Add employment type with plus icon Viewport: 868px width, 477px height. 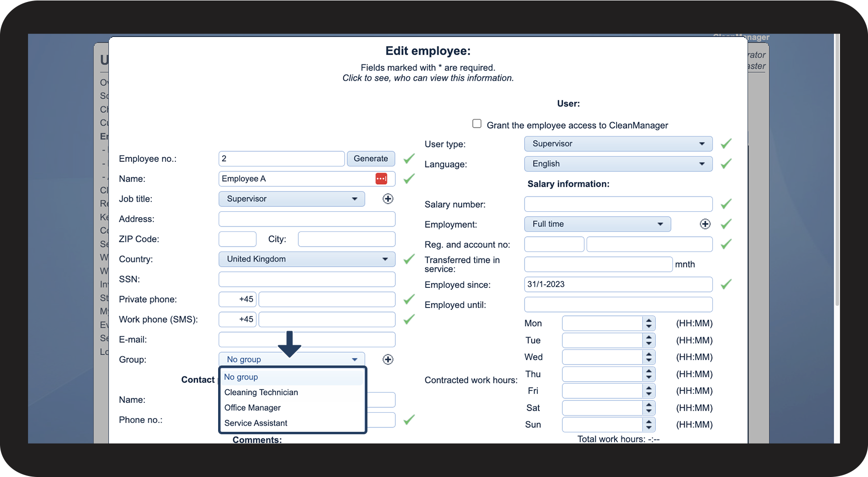click(x=705, y=224)
